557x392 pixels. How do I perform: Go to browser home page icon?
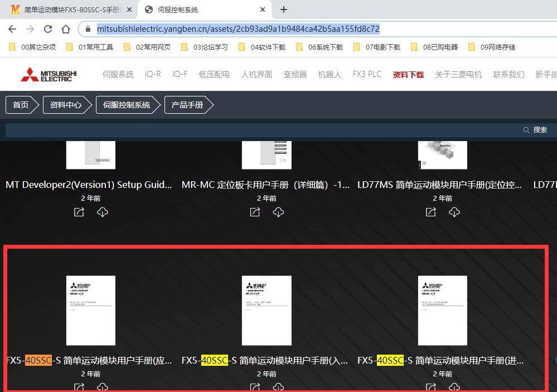click(66, 29)
